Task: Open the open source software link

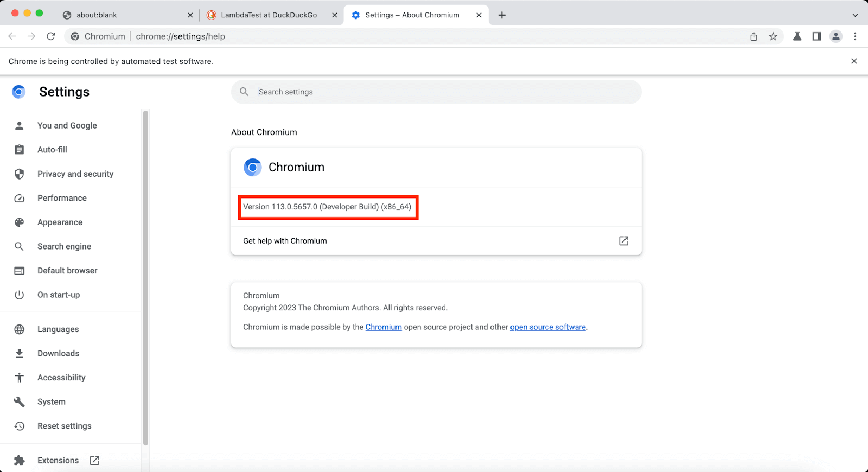Action: click(548, 327)
